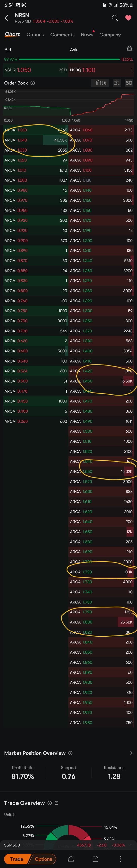Tap the orange Trade button
Screen dimensions: 137x868
coord(16,859)
